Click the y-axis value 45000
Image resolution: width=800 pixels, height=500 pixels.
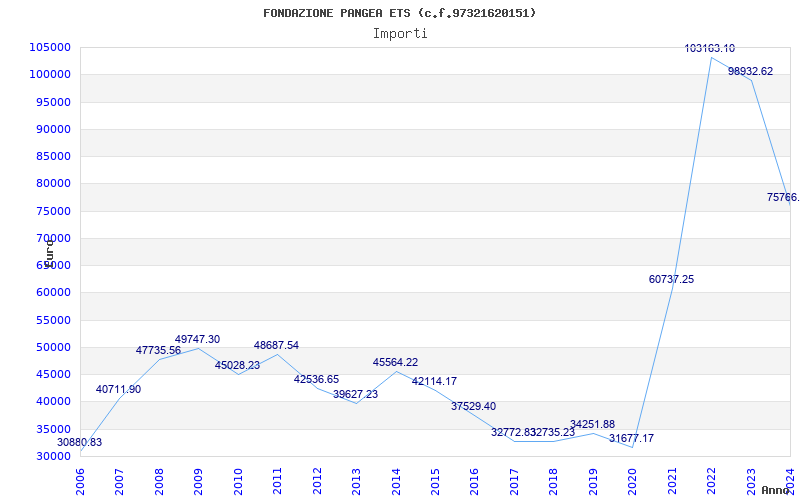(53, 374)
